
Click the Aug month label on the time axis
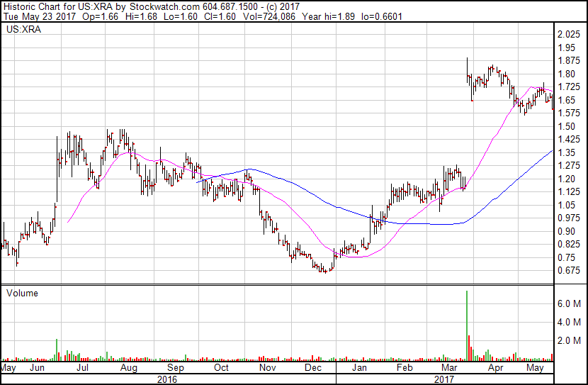128,369
